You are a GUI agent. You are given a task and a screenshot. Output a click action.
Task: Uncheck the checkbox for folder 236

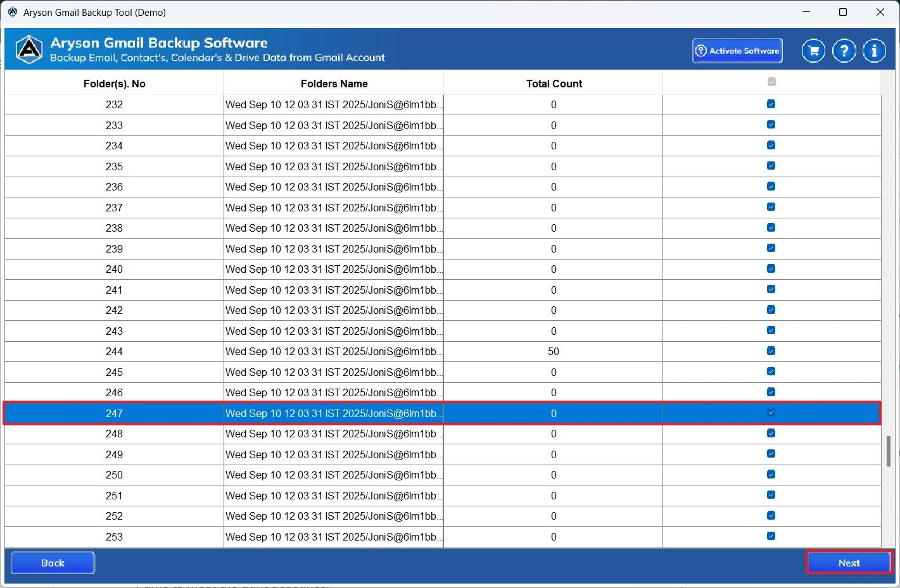click(x=771, y=186)
